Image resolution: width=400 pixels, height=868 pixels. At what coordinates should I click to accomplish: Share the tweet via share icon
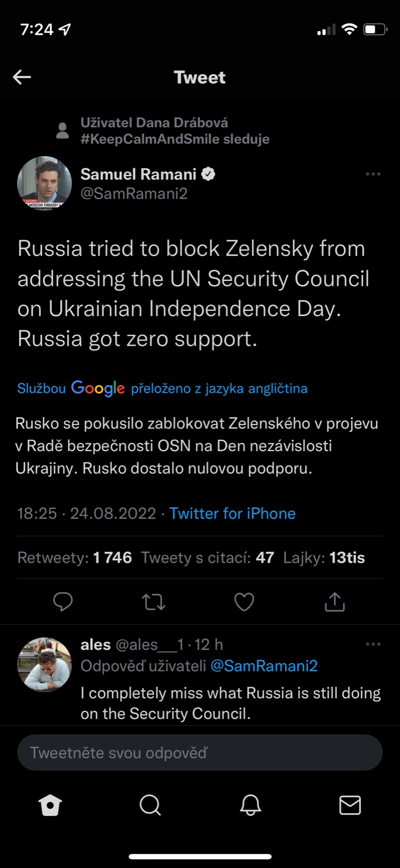coord(334,602)
